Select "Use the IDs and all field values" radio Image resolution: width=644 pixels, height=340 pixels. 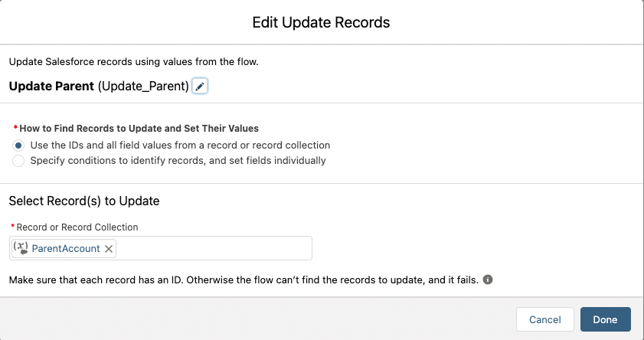point(18,145)
